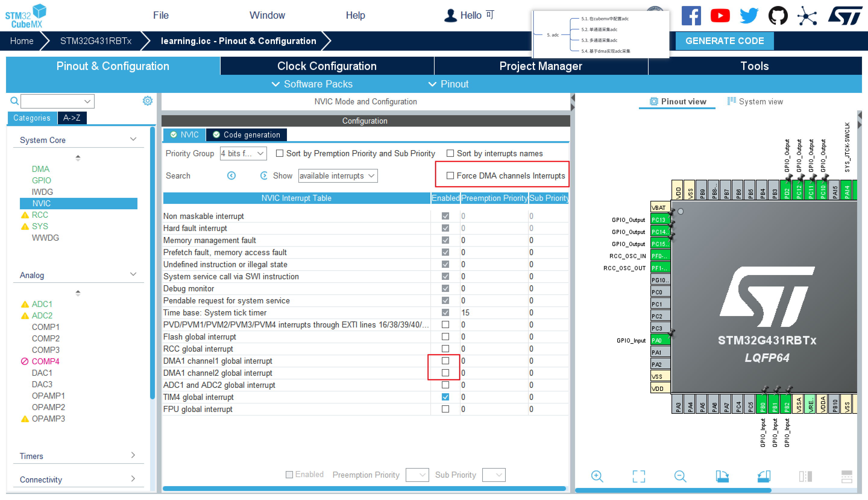The width and height of the screenshot is (868, 500).
Task: Open the YouTube icon link
Action: pos(720,15)
